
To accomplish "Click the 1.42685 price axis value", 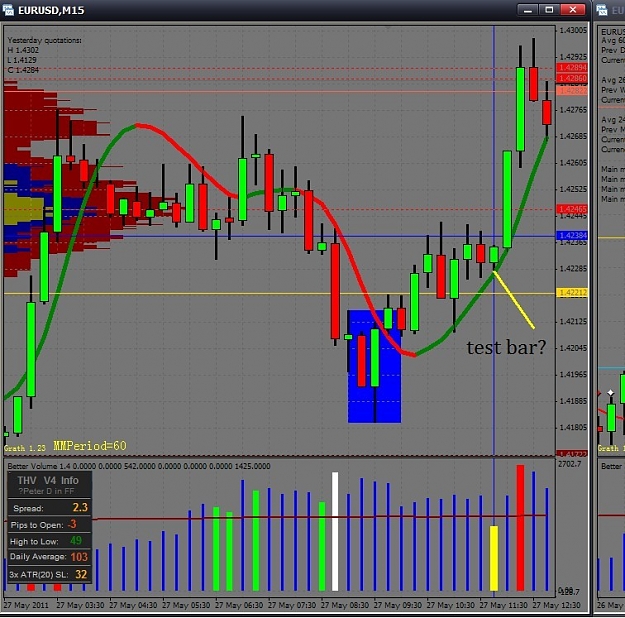I will pos(573,136).
